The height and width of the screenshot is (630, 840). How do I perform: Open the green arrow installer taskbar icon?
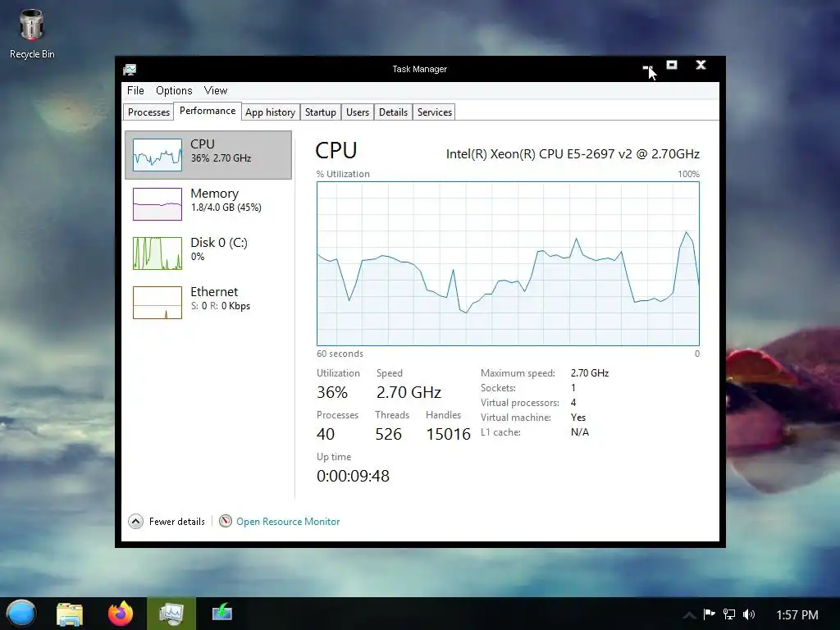(x=221, y=612)
